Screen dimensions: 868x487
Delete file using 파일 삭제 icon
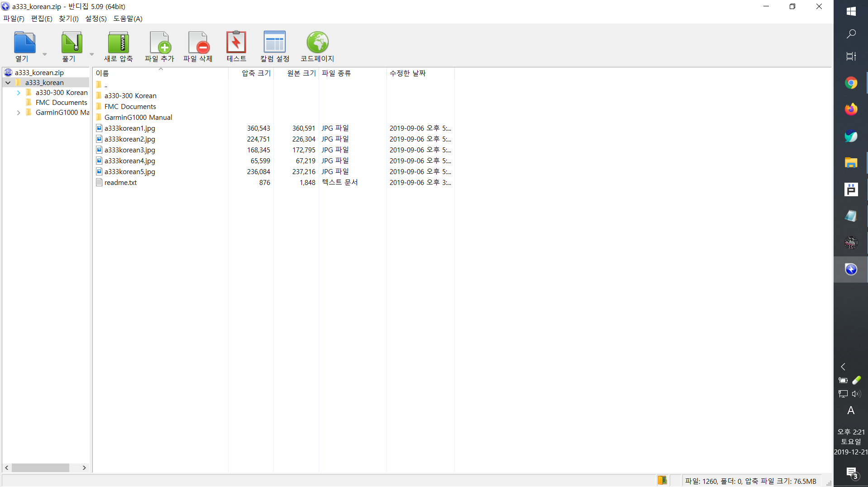pyautogui.click(x=198, y=46)
